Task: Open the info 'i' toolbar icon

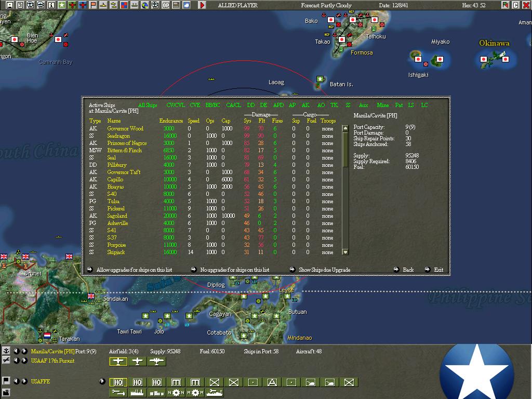Action: [51, 5]
